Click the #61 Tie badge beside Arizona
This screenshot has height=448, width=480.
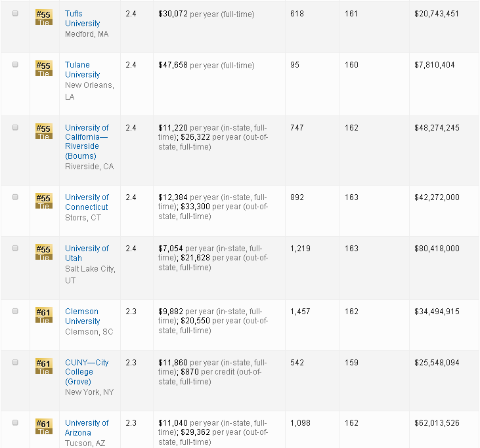tap(43, 427)
